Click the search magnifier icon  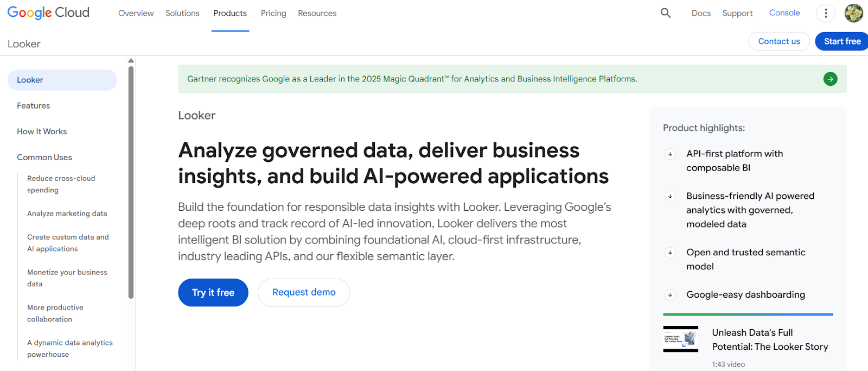666,13
